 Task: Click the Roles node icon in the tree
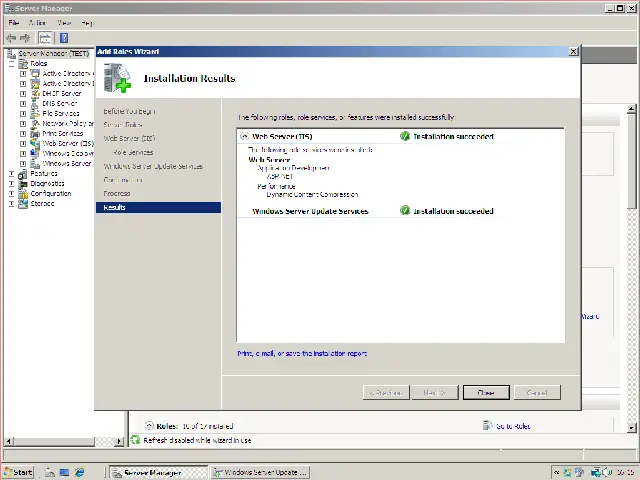point(23,64)
